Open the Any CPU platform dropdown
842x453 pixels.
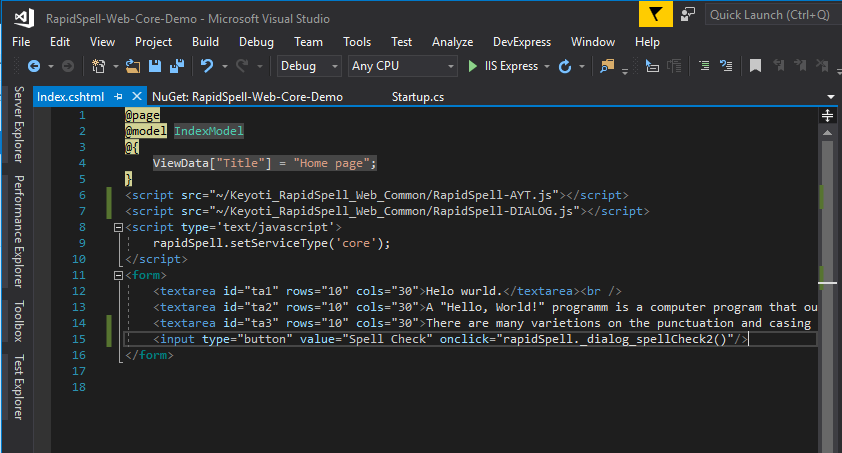pos(402,67)
